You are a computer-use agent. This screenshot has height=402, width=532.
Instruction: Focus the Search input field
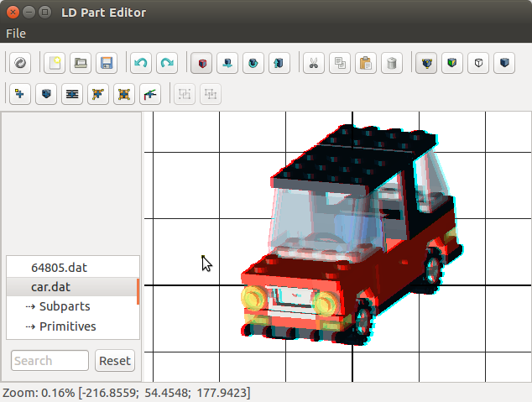tap(50, 361)
